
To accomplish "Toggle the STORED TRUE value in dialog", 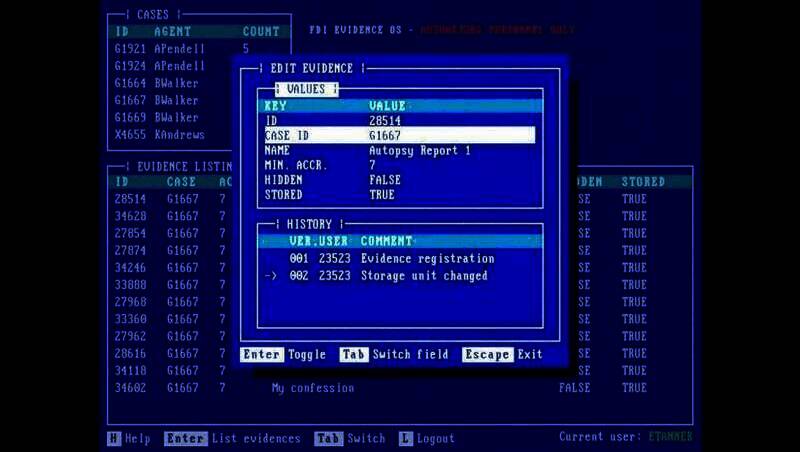I will click(381, 195).
